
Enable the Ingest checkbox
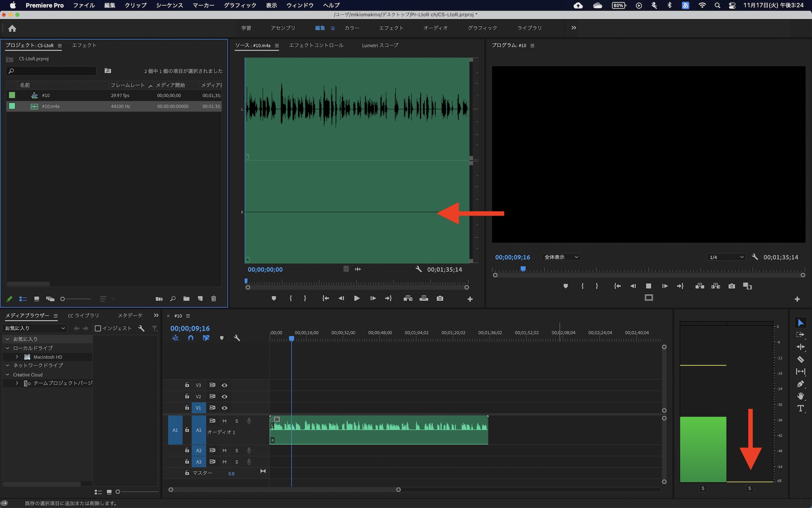click(x=98, y=328)
